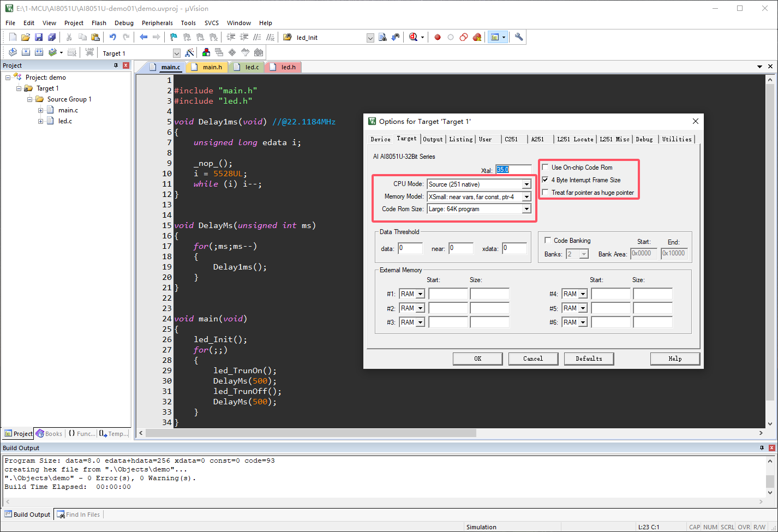This screenshot has height=532, width=778.
Task: Click the Undo arrow icon
Action: [113, 37]
